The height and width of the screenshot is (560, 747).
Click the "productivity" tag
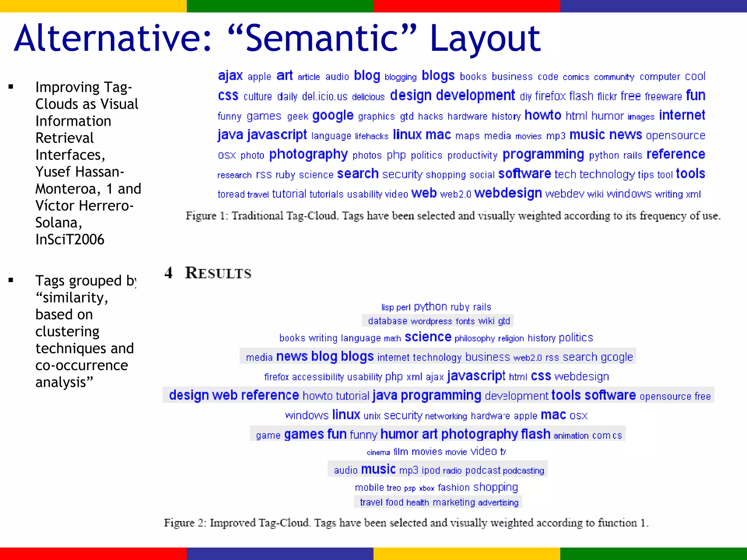click(472, 156)
